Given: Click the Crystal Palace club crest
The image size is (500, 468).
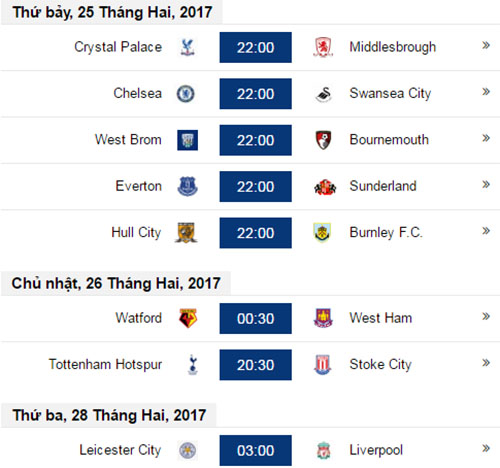Looking at the screenshot, I should pyautogui.click(x=187, y=47).
